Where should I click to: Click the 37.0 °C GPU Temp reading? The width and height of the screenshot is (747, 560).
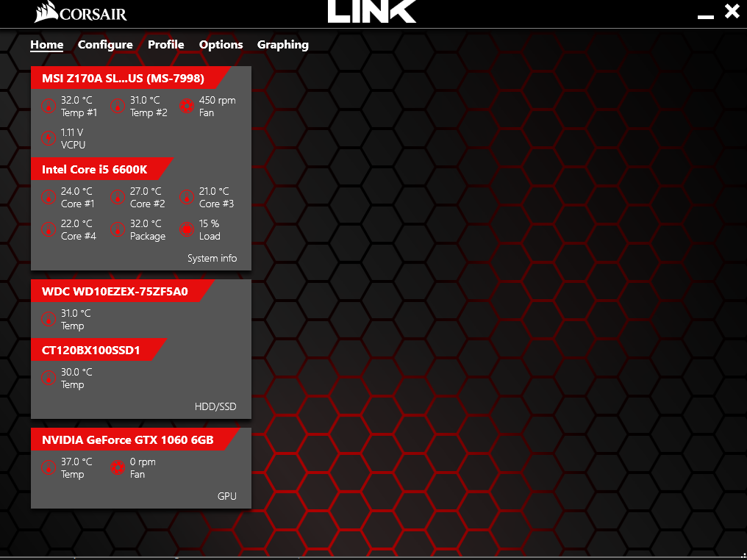[76, 468]
